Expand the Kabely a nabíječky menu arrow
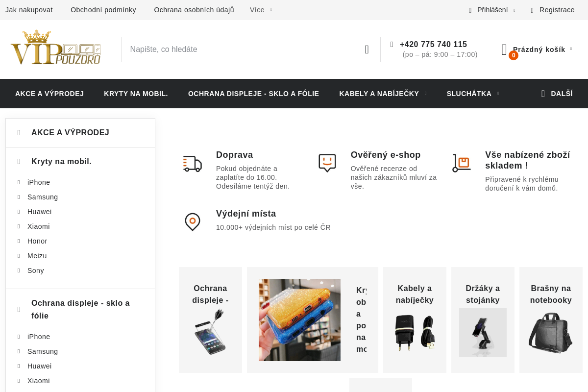 click(425, 94)
